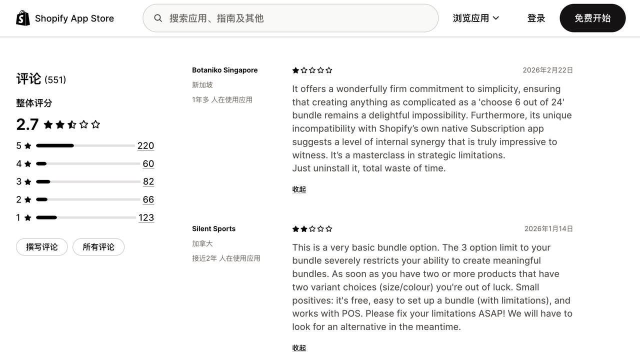Open 所有评论 to view all reviews
The image size is (640, 364).
pos(98,247)
